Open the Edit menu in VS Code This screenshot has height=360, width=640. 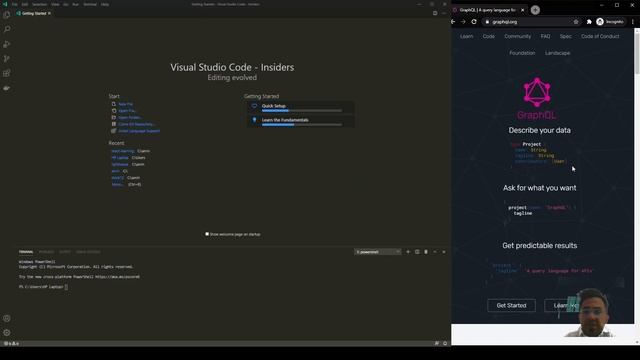pyautogui.click(x=25, y=4)
